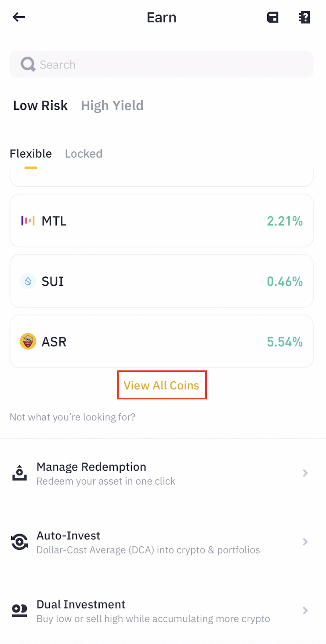The width and height of the screenshot is (326, 644).
Task: Open the help guide icon
Action: point(304,17)
